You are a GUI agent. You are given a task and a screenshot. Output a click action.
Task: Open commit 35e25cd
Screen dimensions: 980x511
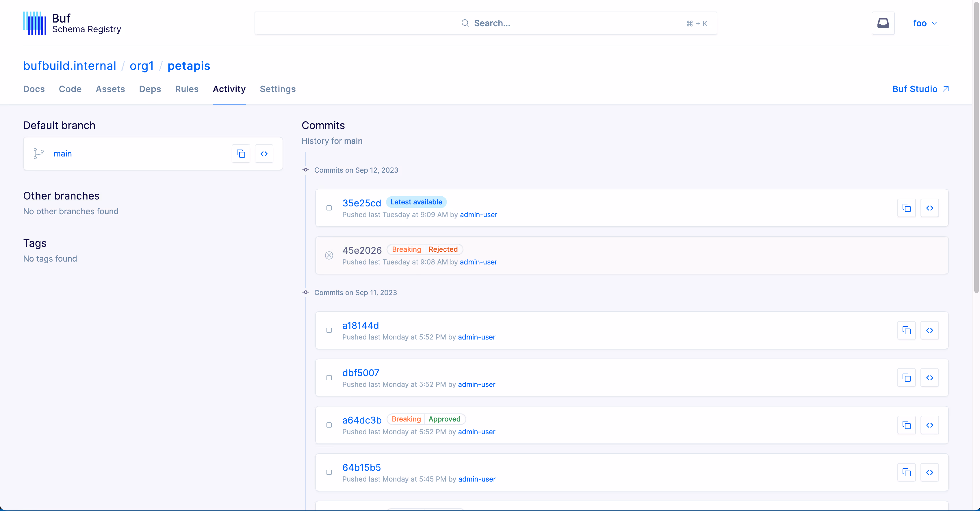point(362,203)
